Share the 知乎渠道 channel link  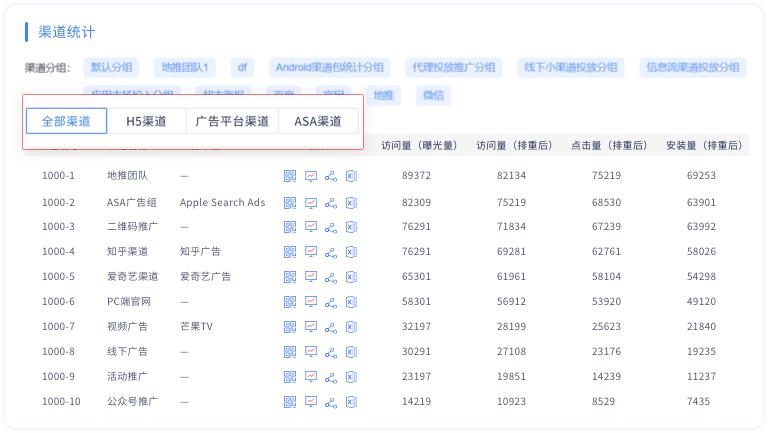(x=331, y=252)
